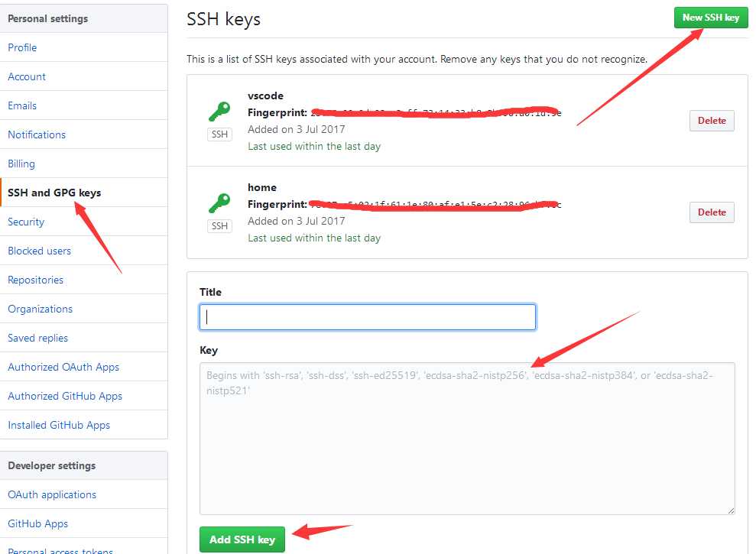Click the home key title
Viewport: 756px width, 554px height.
[x=262, y=187]
